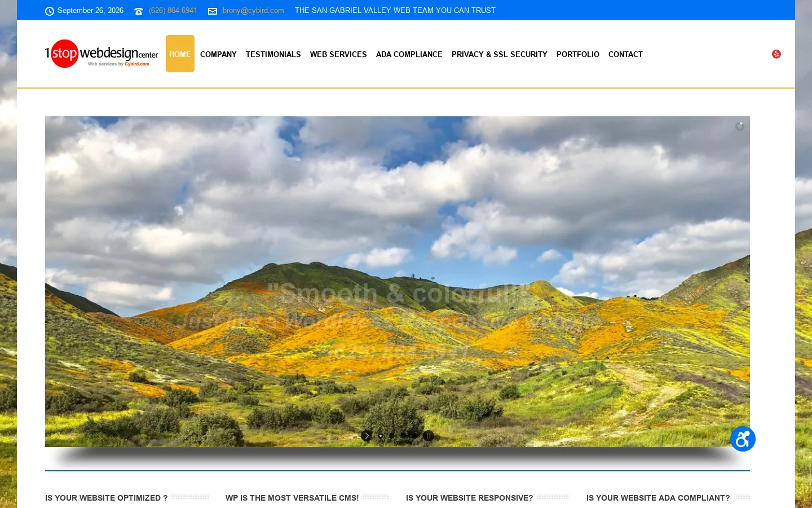Select the first slideshow pagination dot
This screenshot has width=812, height=508.
click(381, 436)
